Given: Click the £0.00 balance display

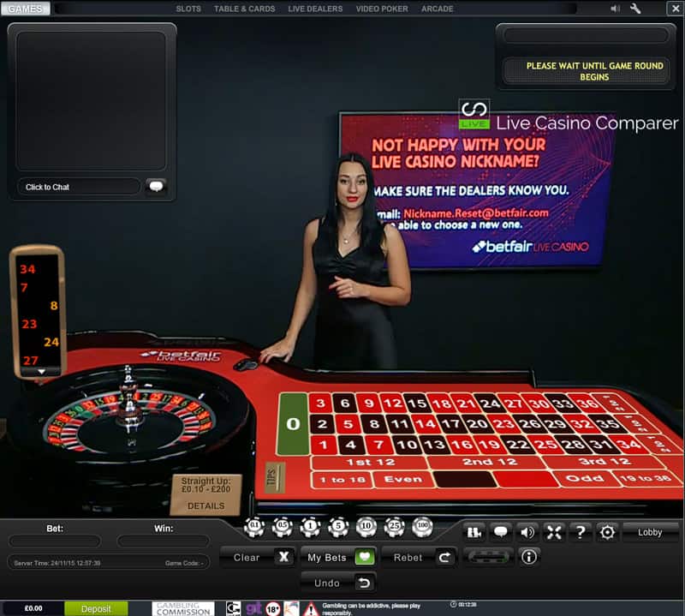Looking at the screenshot, I should pyautogui.click(x=33, y=608).
